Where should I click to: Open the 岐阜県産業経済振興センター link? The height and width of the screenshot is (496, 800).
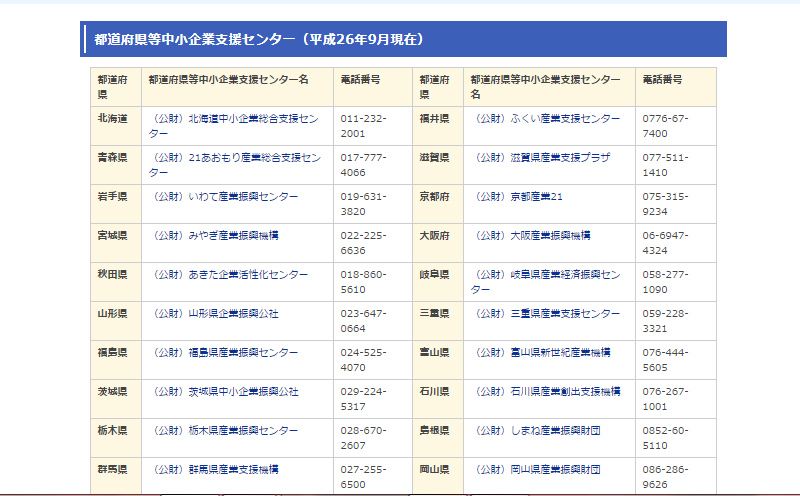pyautogui.click(x=545, y=282)
